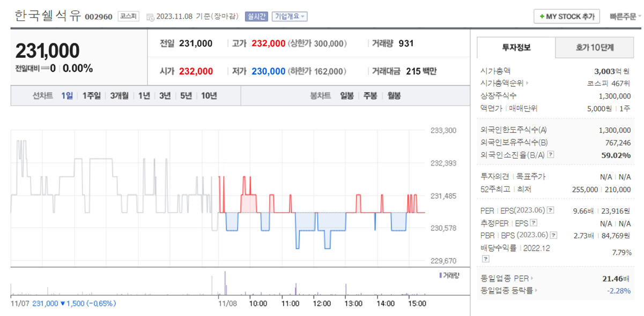The width and height of the screenshot is (644, 316).
Task: Click the calendar icon before 2023.11.08
Action: point(150,17)
